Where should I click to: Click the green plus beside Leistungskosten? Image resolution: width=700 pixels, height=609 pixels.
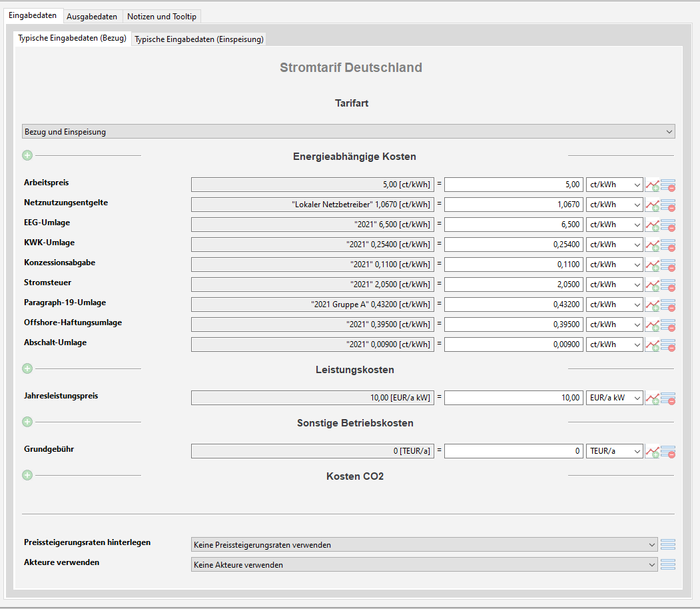27,368
